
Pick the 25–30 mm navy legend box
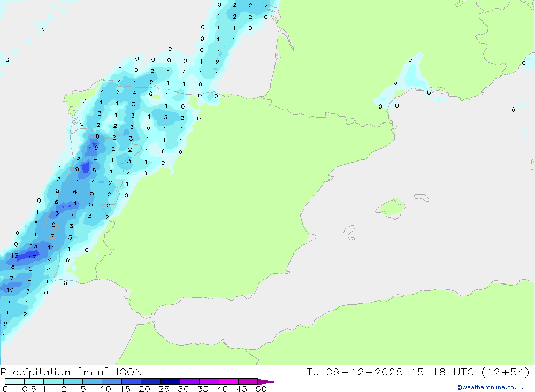170,381
